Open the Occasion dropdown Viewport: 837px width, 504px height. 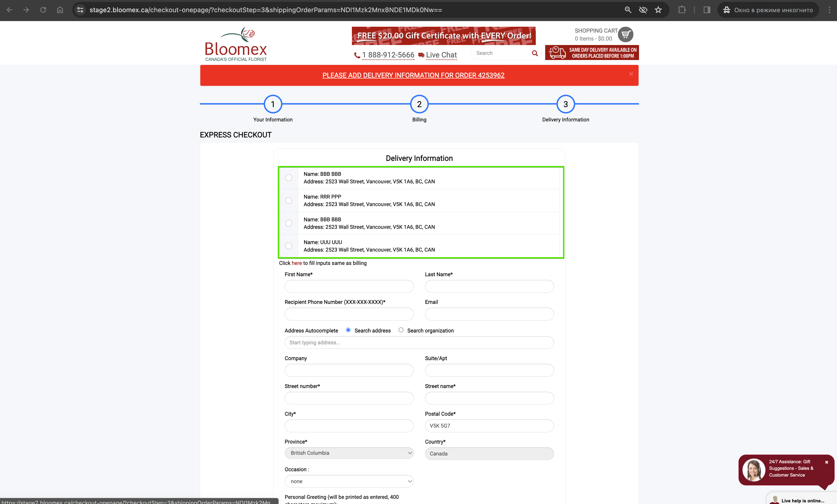[349, 481]
